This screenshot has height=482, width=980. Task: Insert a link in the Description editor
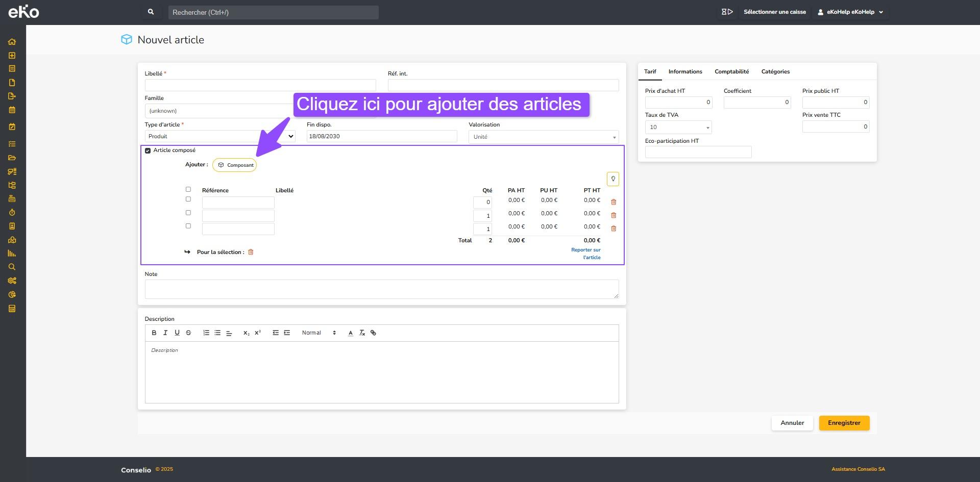point(373,333)
